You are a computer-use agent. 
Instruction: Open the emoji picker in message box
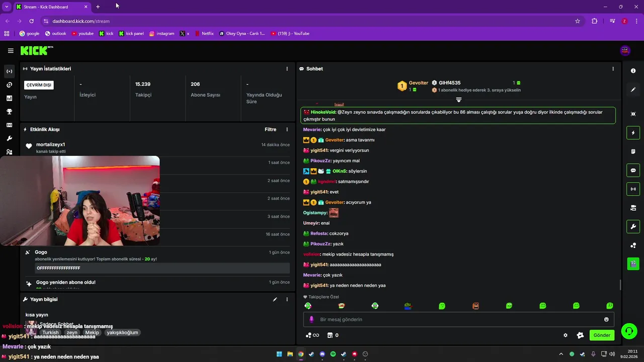point(606,319)
